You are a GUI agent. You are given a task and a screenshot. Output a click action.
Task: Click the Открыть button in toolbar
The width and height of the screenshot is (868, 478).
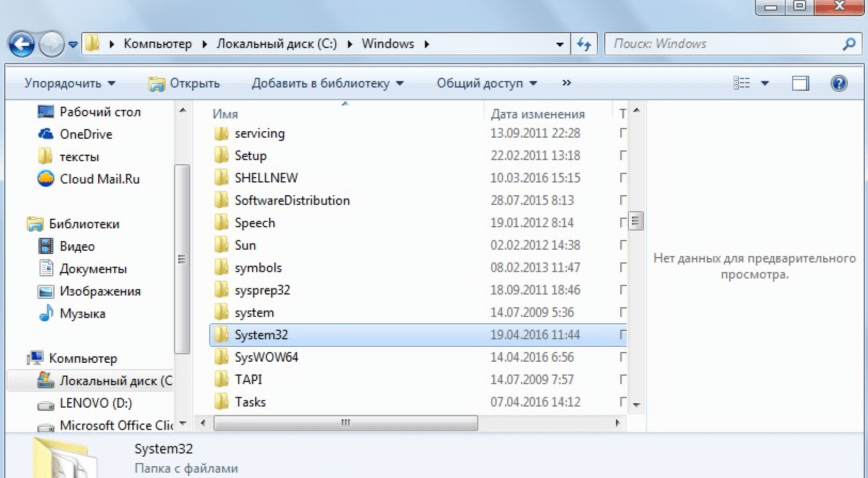tap(185, 83)
